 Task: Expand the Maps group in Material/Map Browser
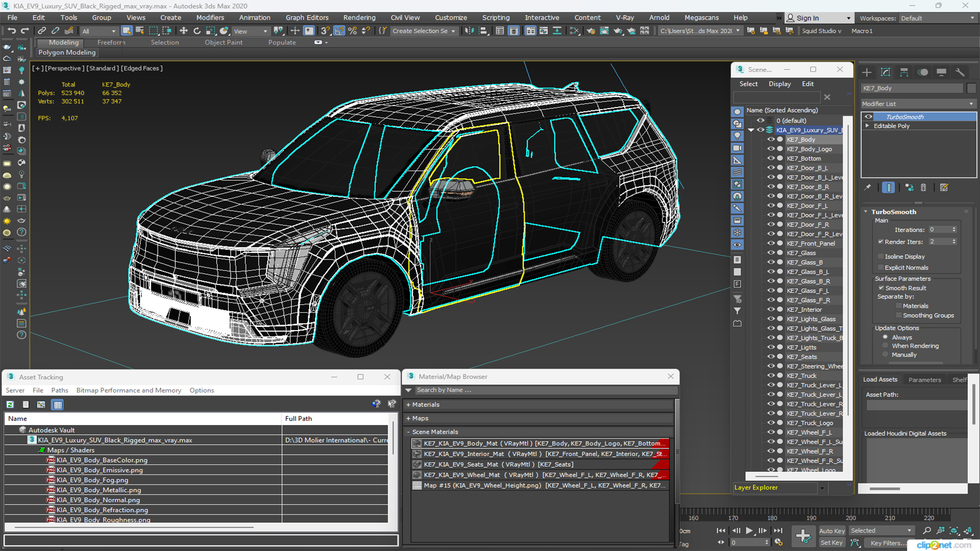408,418
